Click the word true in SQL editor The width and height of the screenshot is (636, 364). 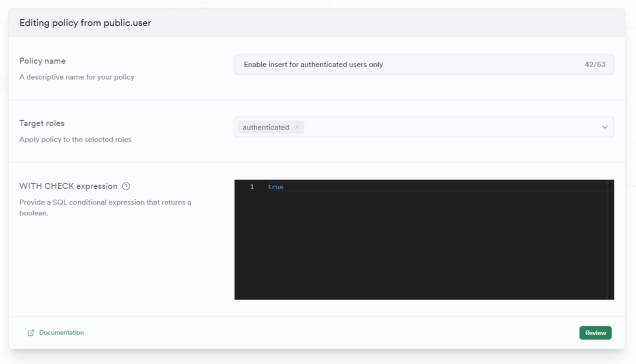pos(275,187)
